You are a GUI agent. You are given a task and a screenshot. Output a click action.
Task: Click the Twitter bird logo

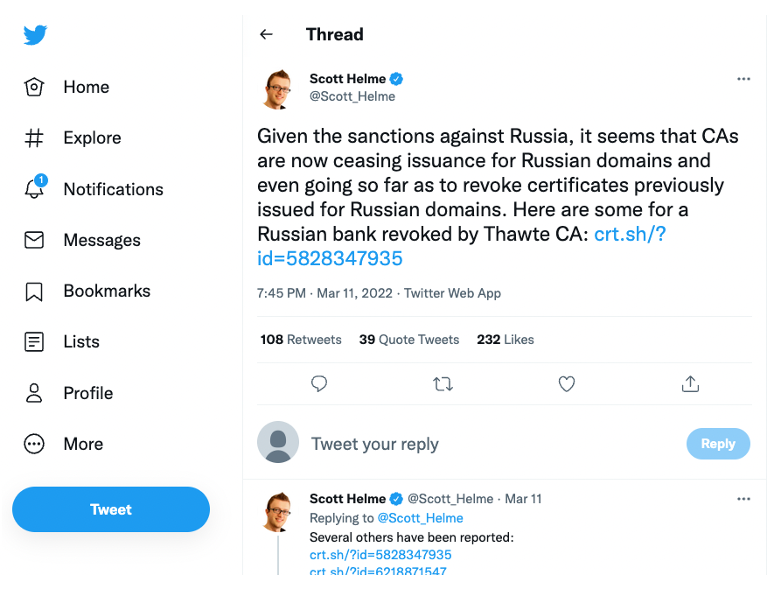[35, 35]
